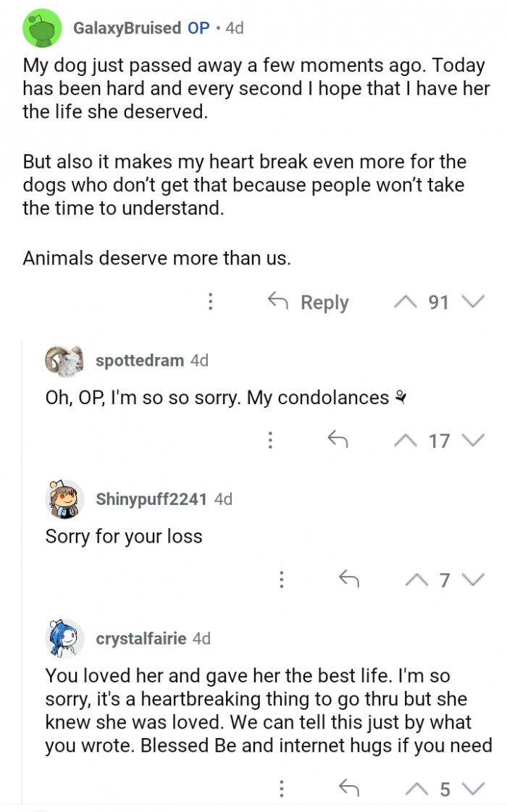
Task: Open the overflow menu on GalaxyBruised's post
Action: pos(210,301)
